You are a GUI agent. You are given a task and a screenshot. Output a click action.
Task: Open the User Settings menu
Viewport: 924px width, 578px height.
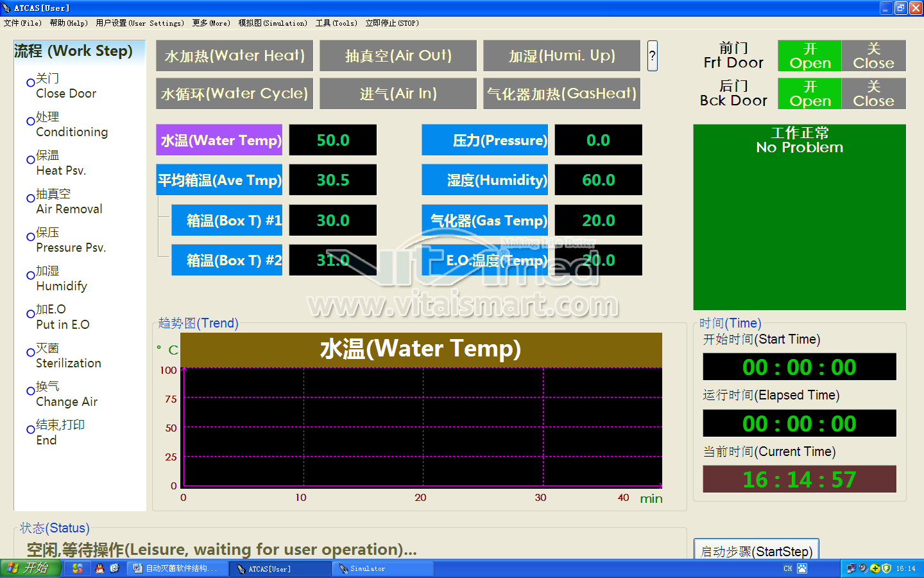pyautogui.click(x=139, y=23)
